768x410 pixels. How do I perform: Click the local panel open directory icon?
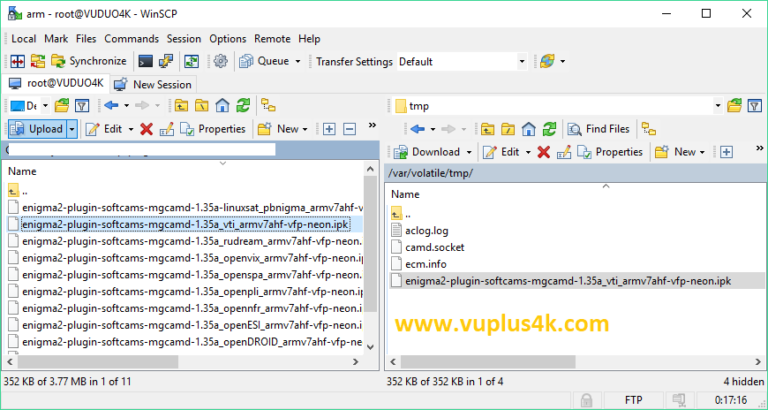(x=62, y=105)
